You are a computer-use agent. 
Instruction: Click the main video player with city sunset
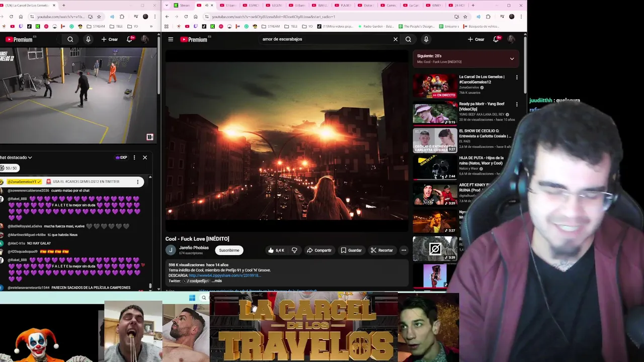(287, 140)
